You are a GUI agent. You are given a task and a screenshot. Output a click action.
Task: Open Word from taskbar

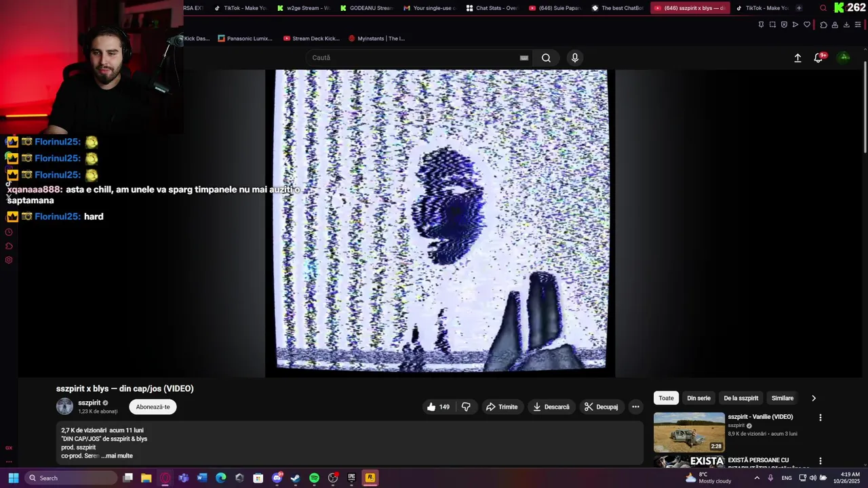pyautogui.click(x=202, y=478)
